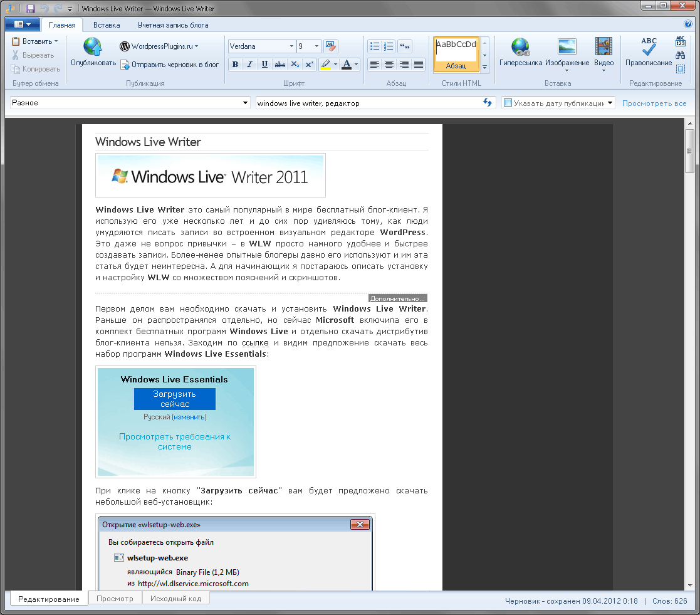700x615 pixels.
Task: Align paragraph text right
Action: [404, 65]
